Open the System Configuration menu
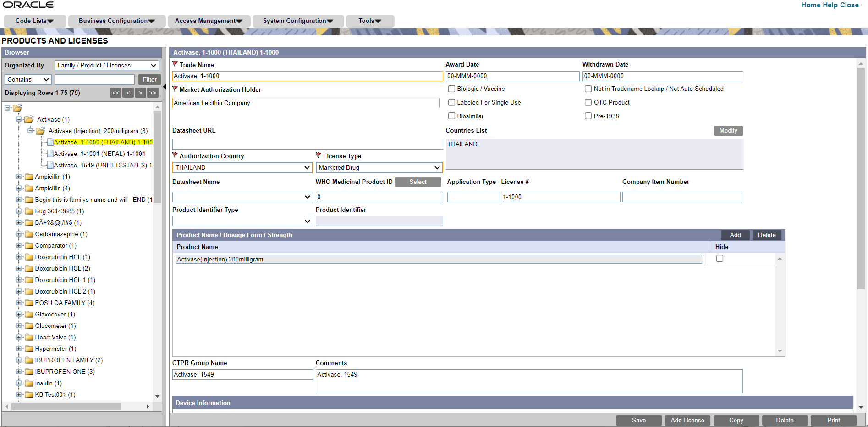The height and width of the screenshot is (427, 868). click(x=298, y=21)
